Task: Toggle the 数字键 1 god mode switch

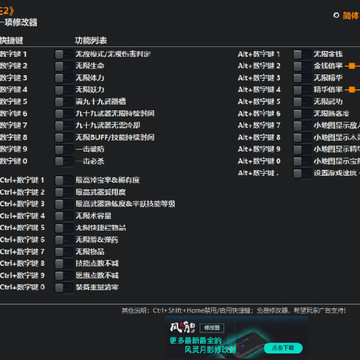Action: coord(64,54)
